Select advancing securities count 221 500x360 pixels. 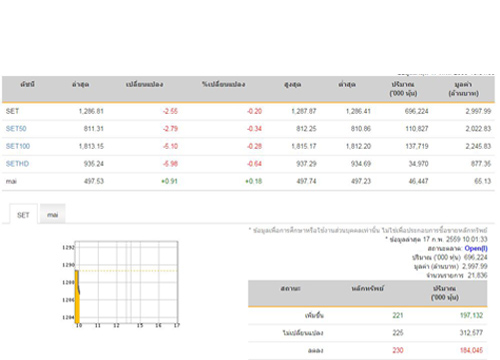click(398, 315)
